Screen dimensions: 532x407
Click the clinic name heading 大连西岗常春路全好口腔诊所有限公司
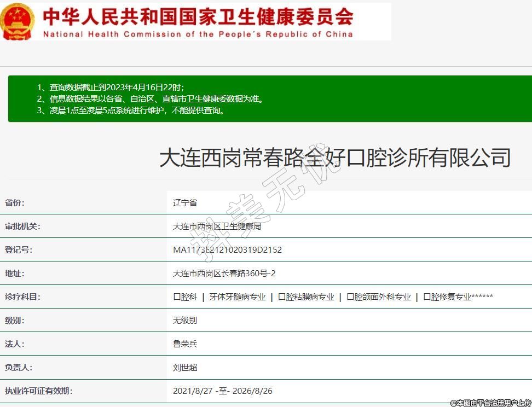coord(335,158)
